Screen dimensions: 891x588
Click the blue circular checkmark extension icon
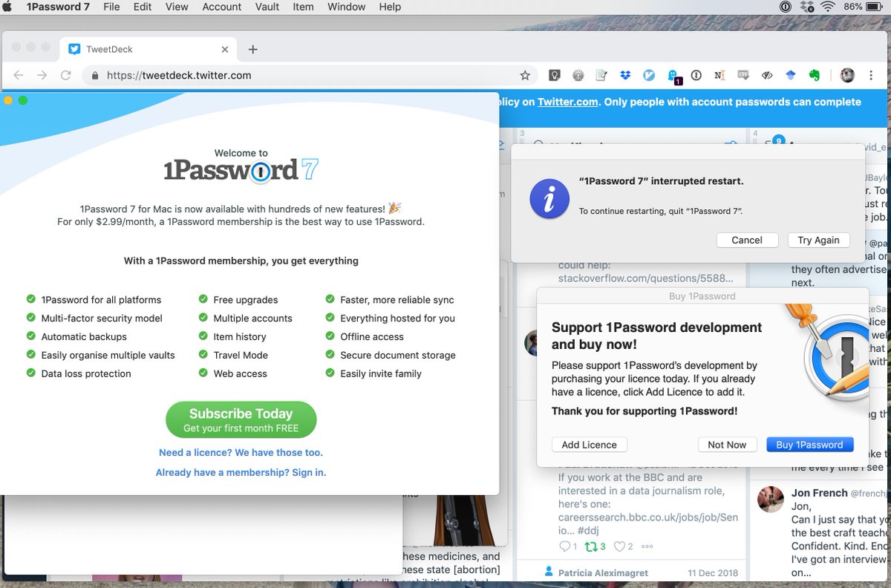point(649,75)
